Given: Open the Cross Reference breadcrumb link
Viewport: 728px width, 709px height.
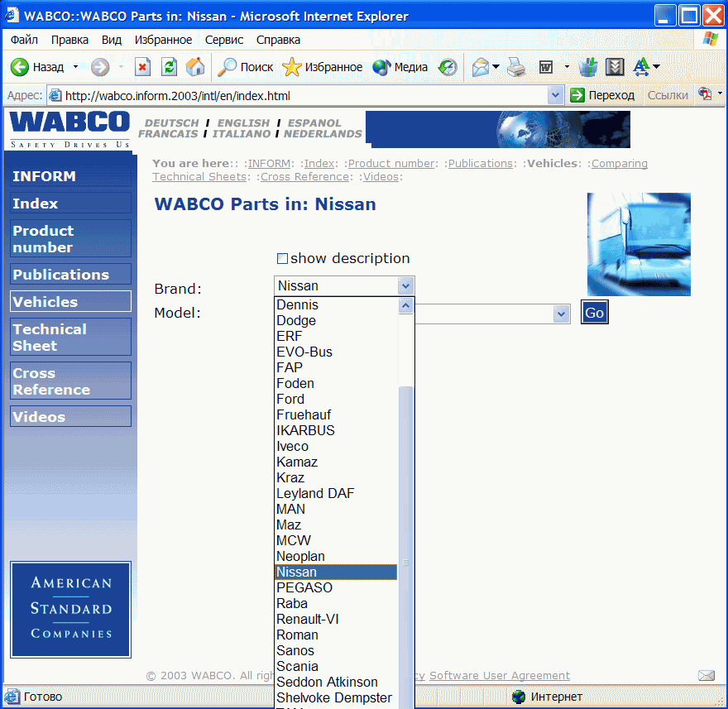Looking at the screenshot, I should [x=304, y=177].
